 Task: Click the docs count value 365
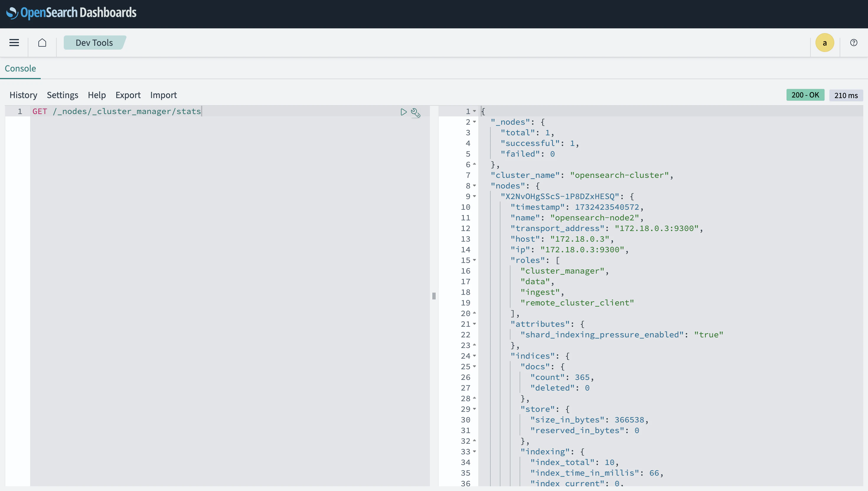point(582,377)
